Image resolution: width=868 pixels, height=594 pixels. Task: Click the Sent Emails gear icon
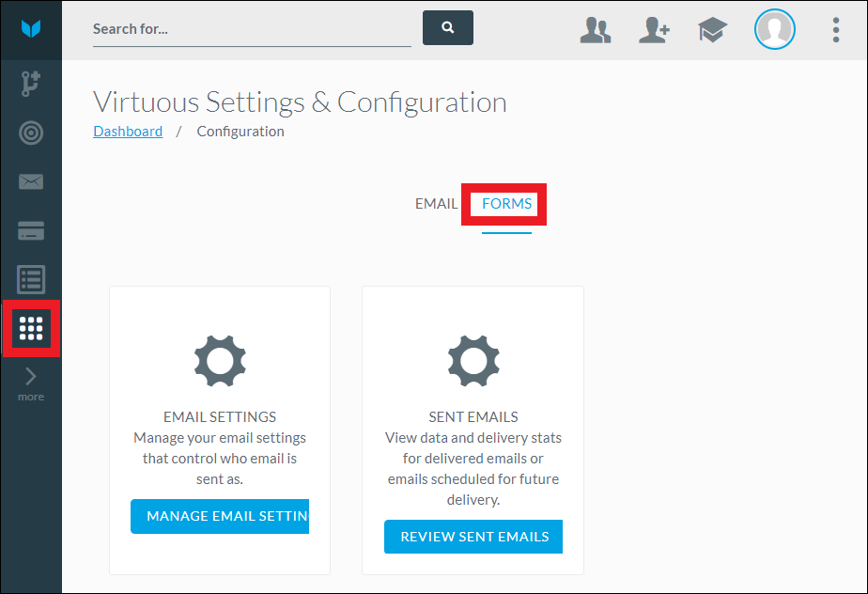coord(473,361)
